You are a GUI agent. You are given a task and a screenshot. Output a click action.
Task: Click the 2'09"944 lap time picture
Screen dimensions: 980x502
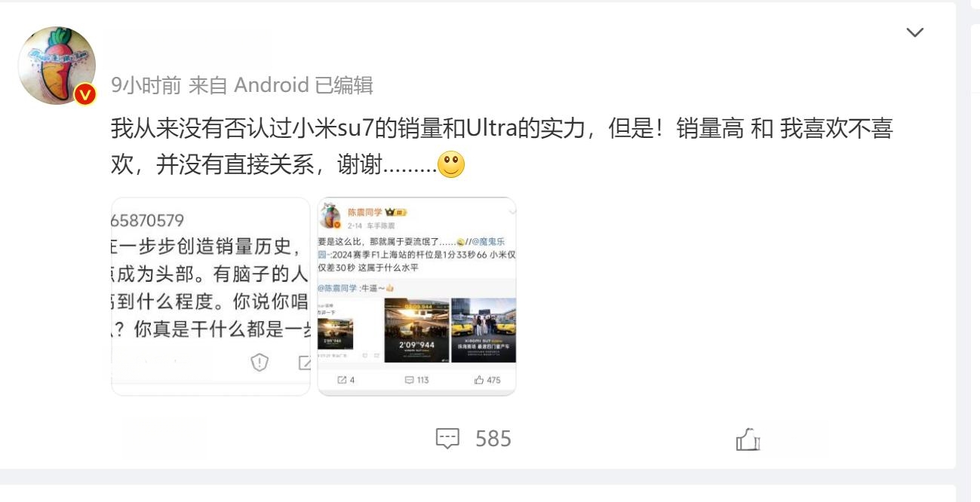coord(417,330)
